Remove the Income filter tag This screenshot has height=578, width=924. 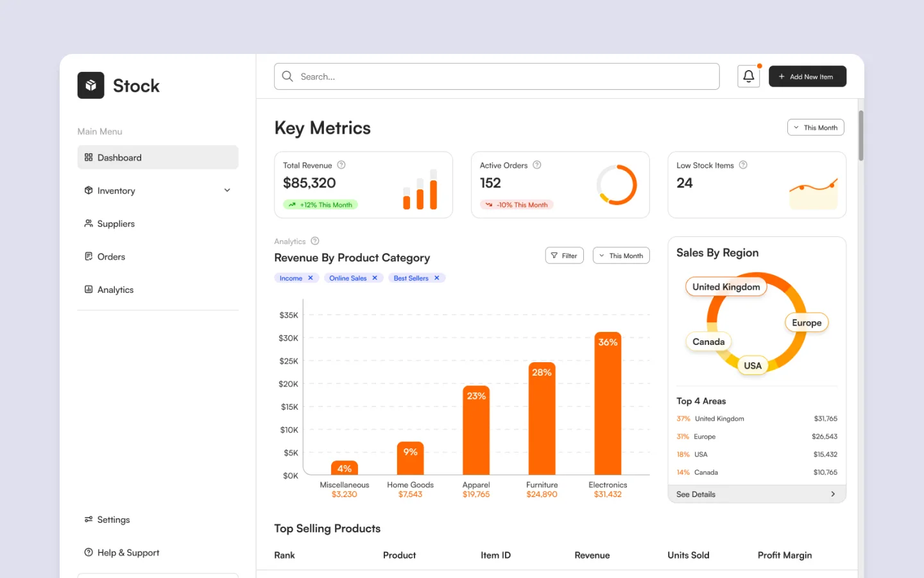coord(311,278)
